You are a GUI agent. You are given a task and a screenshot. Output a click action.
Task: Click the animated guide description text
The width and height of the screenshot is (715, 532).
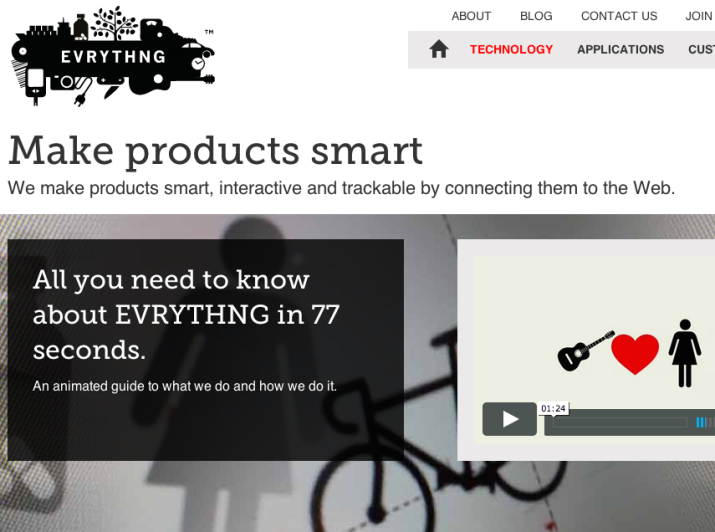(x=185, y=386)
